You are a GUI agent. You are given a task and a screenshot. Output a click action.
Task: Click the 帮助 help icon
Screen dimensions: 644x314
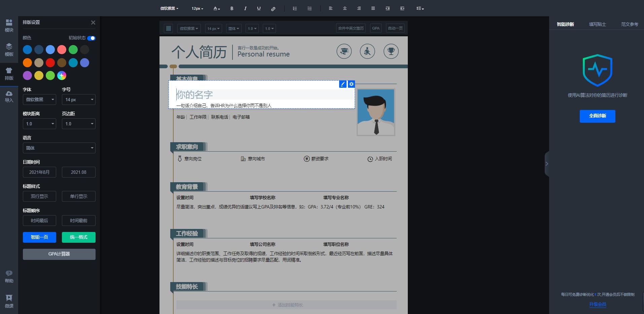9,276
